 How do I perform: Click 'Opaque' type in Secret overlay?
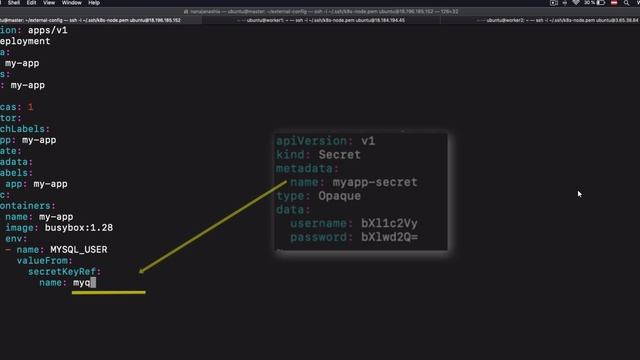pyautogui.click(x=340, y=196)
